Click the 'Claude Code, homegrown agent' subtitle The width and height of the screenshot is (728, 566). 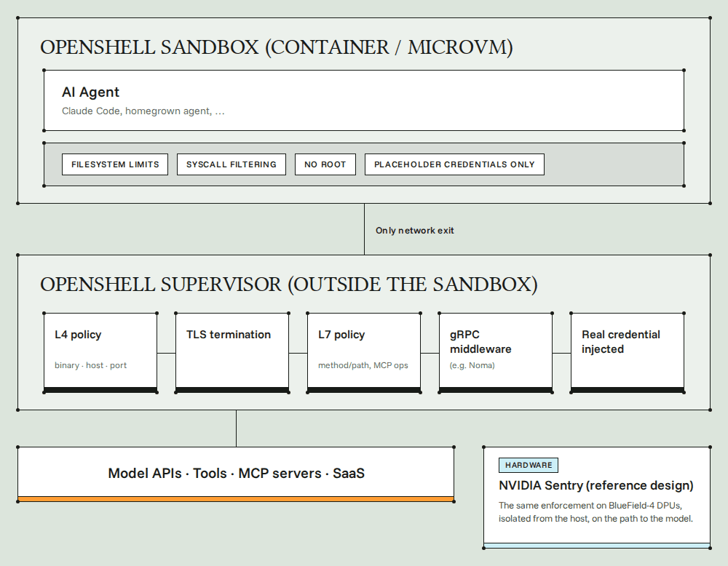[x=143, y=111]
